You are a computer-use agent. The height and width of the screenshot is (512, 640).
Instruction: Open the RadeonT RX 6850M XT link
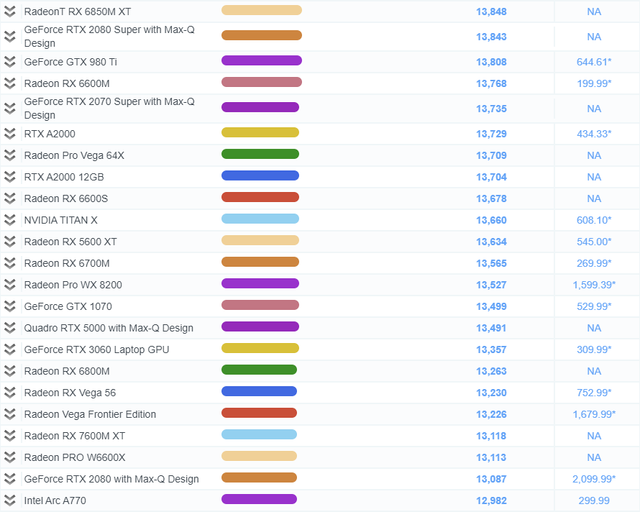(x=77, y=11)
